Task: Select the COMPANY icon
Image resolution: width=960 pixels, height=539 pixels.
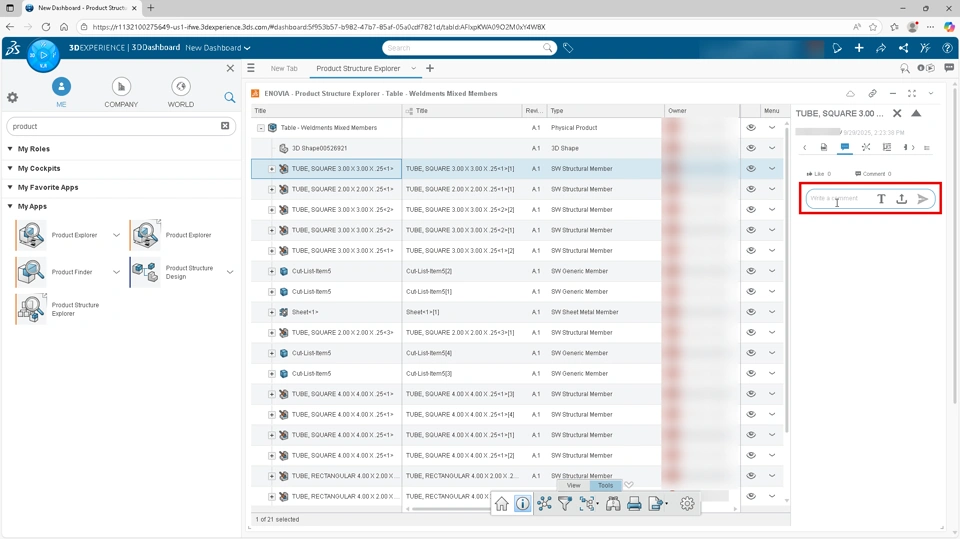Action: [x=121, y=87]
